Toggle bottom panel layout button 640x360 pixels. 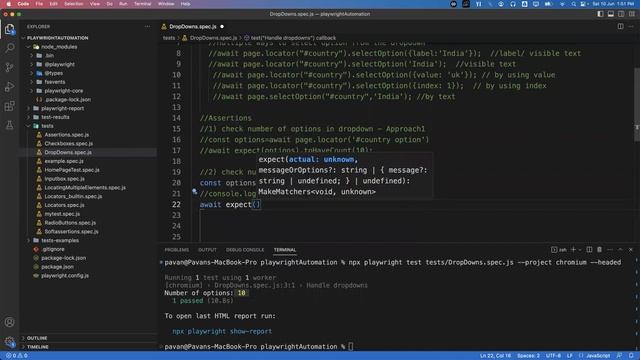tap(611, 14)
